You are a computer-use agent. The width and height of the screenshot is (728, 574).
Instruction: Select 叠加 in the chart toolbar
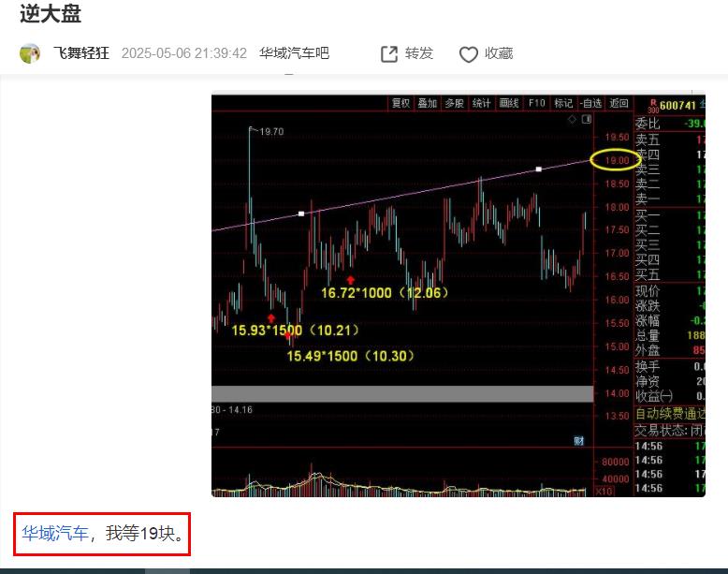tap(428, 103)
